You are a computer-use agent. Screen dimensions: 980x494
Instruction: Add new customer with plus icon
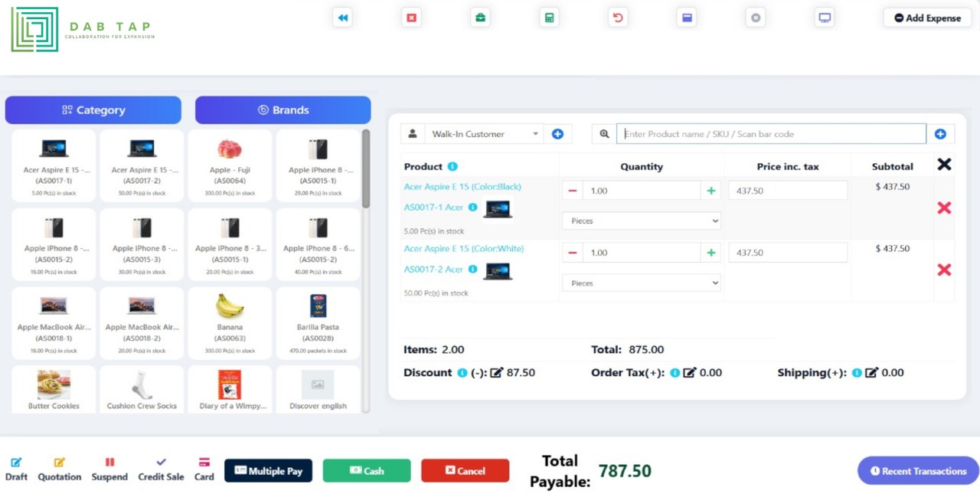pos(557,134)
